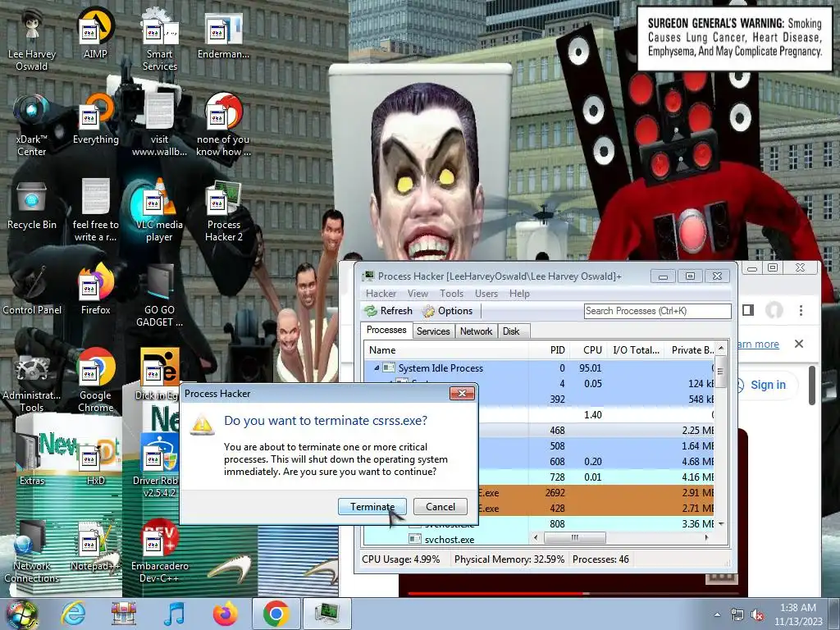
Task: Click the Windows Start orb
Action: pyautogui.click(x=21, y=614)
